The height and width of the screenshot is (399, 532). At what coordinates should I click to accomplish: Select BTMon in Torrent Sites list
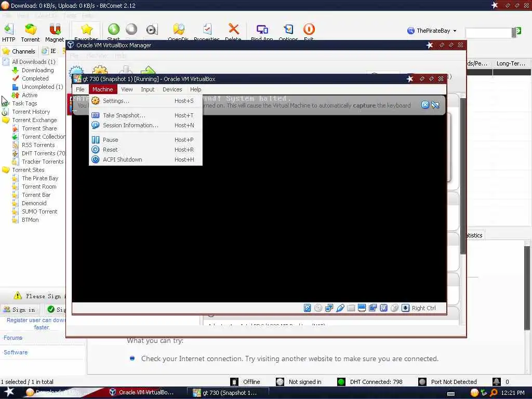pyautogui.click(x=30, y=220)
